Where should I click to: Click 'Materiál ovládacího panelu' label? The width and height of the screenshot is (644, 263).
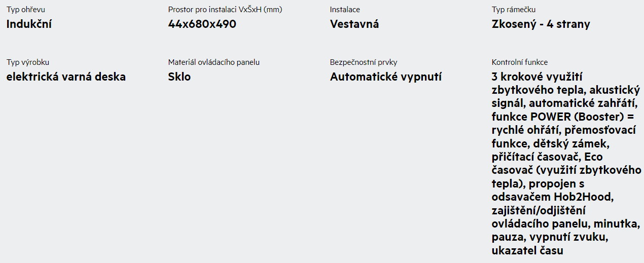click(x=214, y=62)
